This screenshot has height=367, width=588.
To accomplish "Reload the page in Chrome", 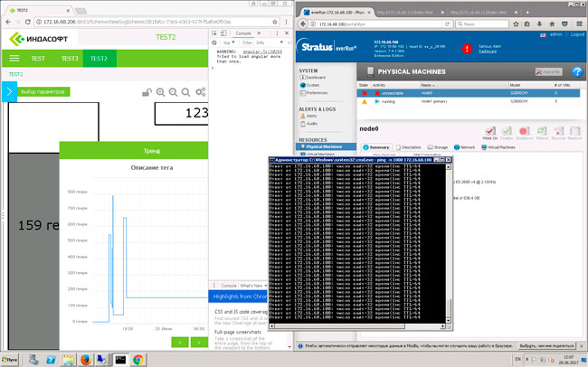I will tap(27, 22).
